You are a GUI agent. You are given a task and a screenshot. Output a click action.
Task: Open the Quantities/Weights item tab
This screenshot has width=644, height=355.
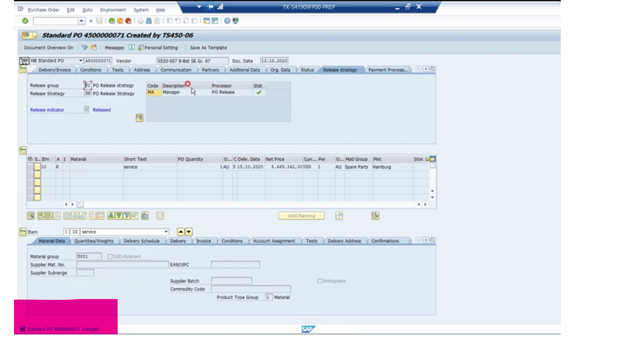tap(93, 241)
